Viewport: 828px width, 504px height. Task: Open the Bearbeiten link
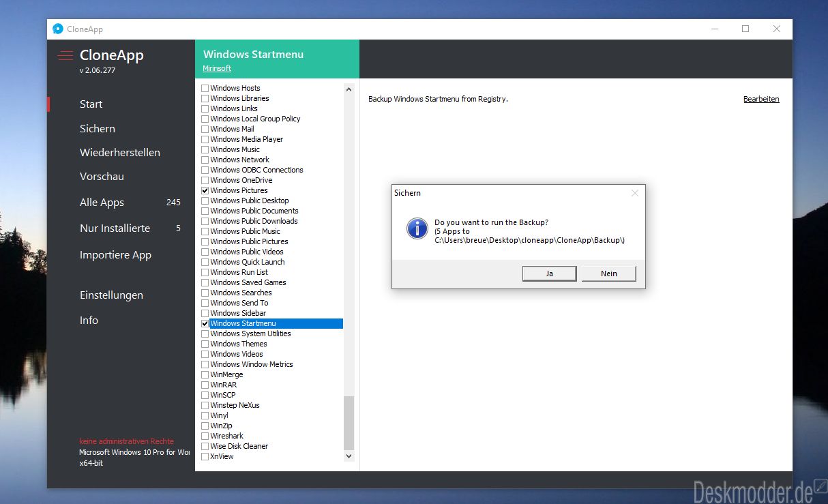tap(761, 99)
